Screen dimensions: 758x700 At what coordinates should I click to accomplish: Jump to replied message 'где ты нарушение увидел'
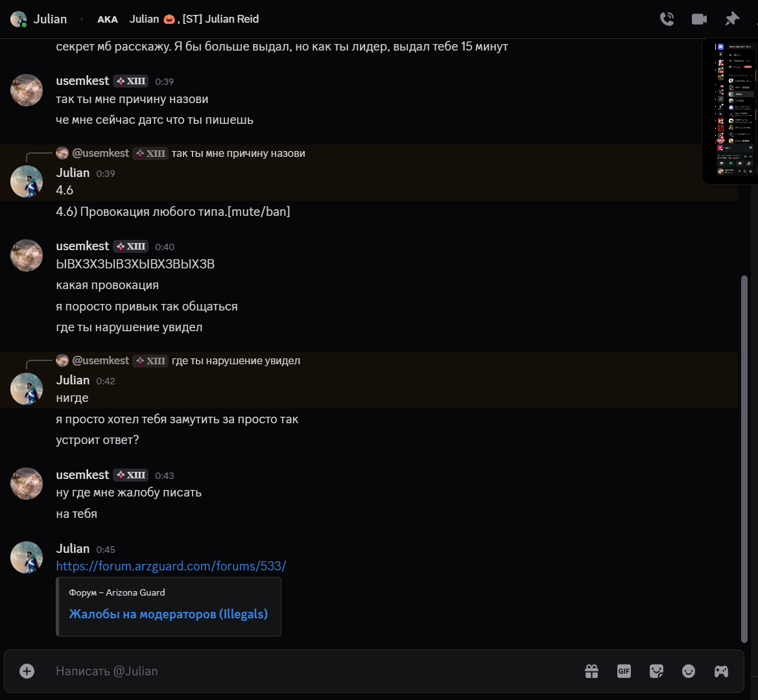[235, 360]
